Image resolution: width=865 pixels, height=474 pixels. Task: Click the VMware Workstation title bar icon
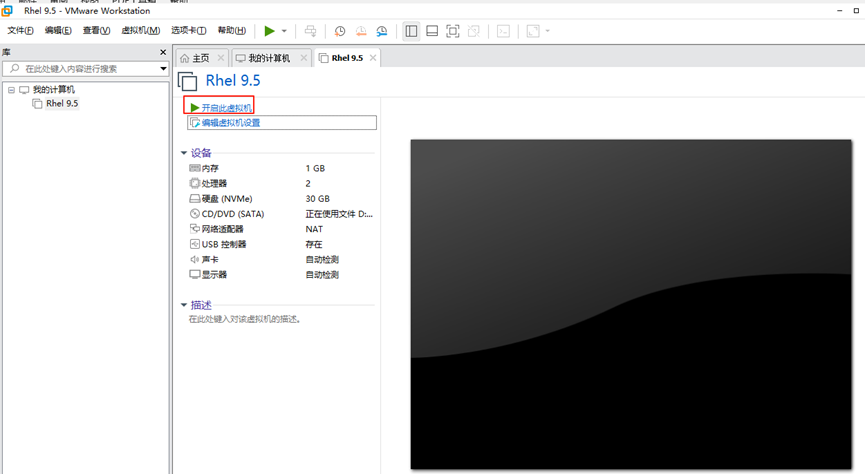7,10
